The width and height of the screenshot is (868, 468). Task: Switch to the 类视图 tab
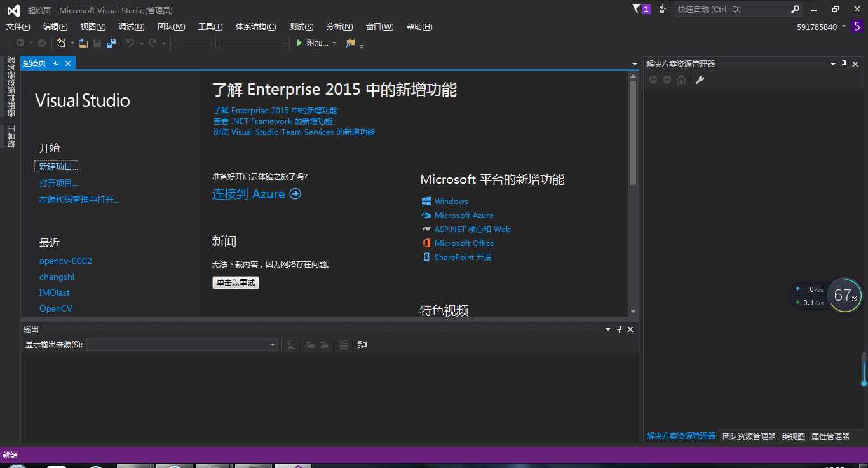[x=794, y=436]
